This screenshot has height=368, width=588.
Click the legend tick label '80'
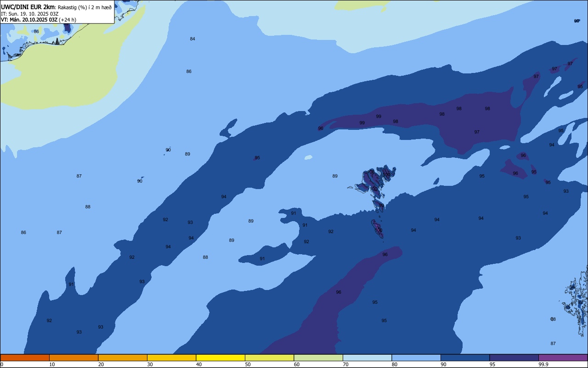click(395, 364)
